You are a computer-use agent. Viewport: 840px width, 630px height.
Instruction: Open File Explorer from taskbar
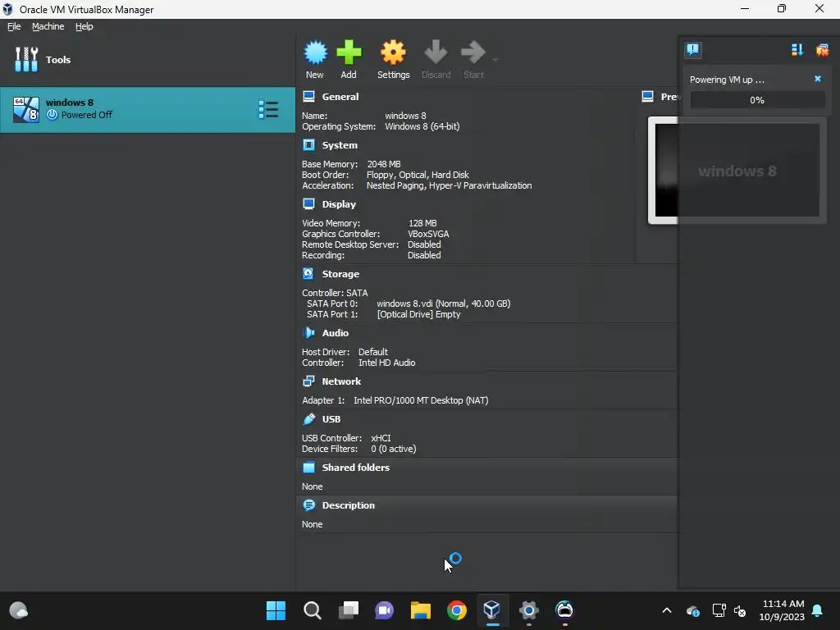pos(421,610)
